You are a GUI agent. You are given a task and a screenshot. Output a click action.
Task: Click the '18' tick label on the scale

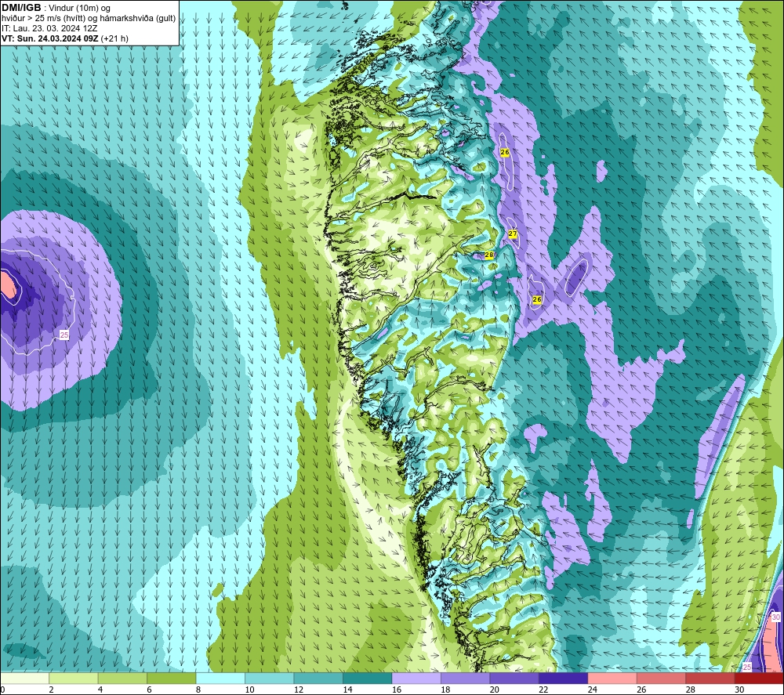click(x=445, y=690)
